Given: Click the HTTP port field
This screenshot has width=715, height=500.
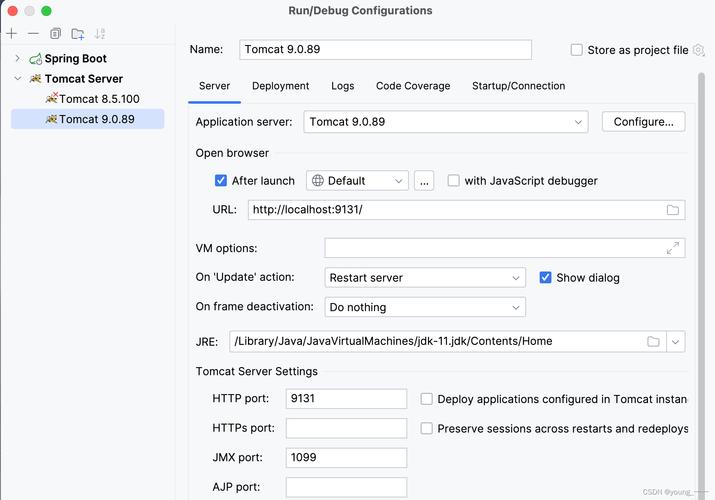Looking at the screenshot, I should (347, 399).
